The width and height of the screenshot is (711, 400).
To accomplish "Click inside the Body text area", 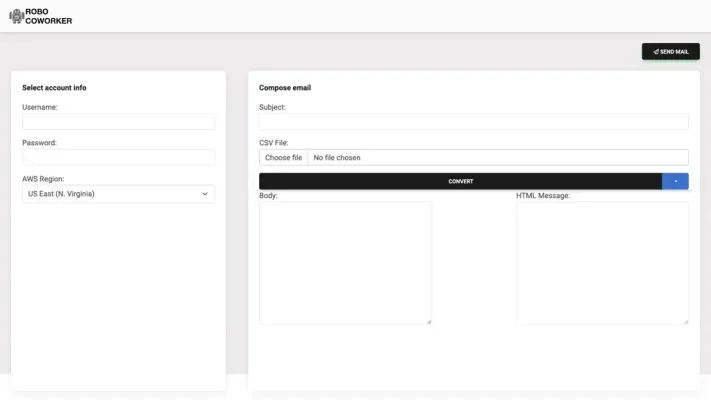I will tap(345, 262).
